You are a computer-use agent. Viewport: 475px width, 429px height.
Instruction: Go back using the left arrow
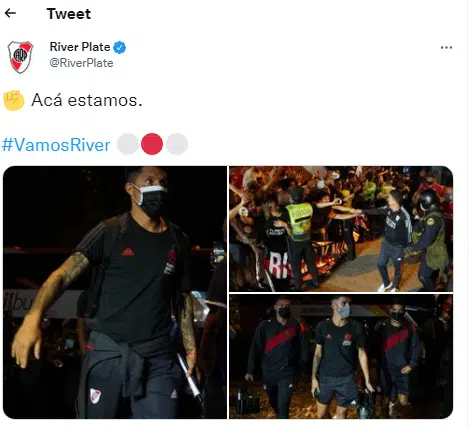pyautogui.click(x=10, y=13)
